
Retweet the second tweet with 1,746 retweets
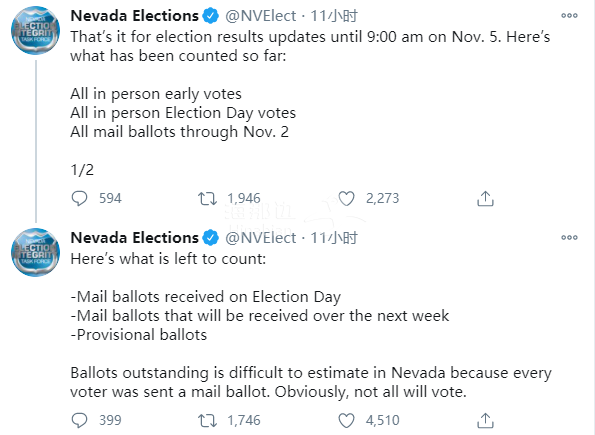pyautogui.click(x=207, y=421)
